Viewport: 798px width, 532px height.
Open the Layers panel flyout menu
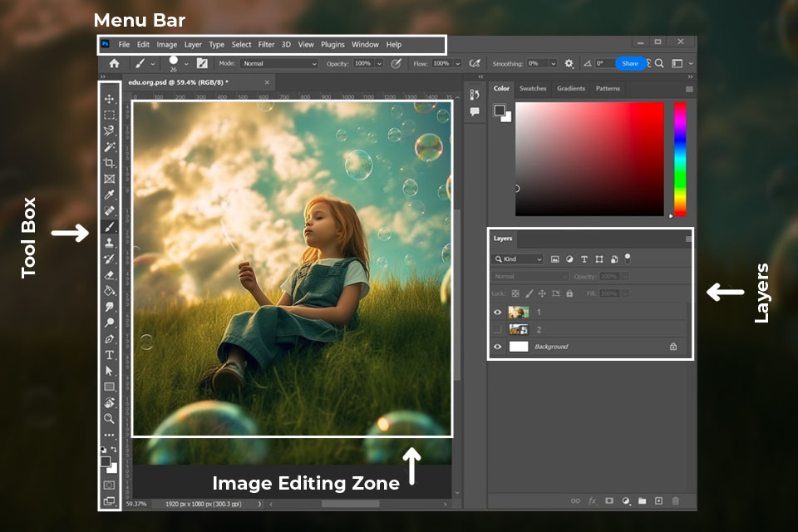(x=688, y=239)
